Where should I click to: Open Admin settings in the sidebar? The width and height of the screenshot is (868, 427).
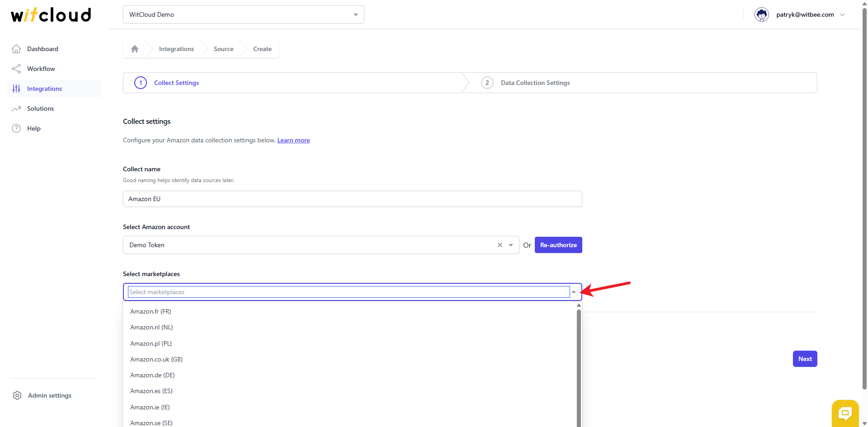(x=50, y=395)
